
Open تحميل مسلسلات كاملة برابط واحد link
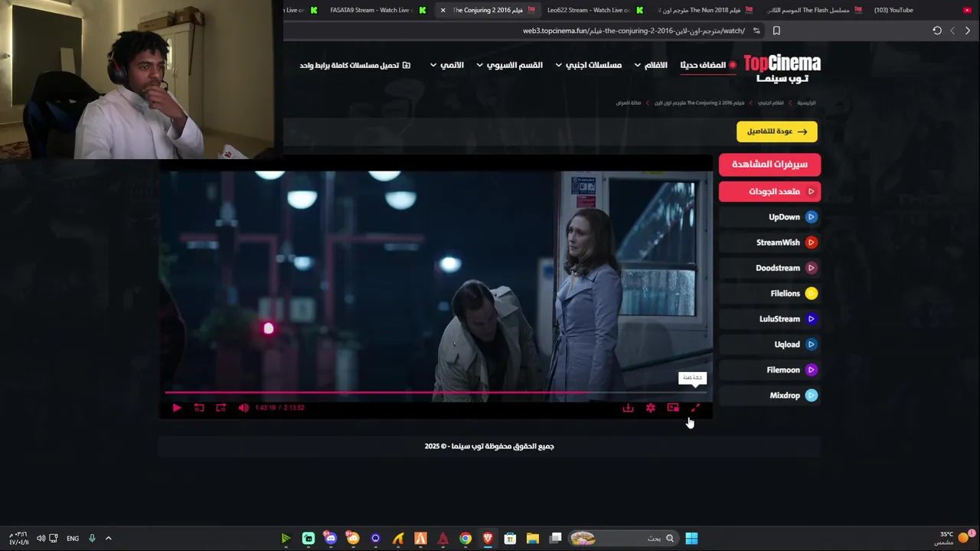(x=354, y=65)
